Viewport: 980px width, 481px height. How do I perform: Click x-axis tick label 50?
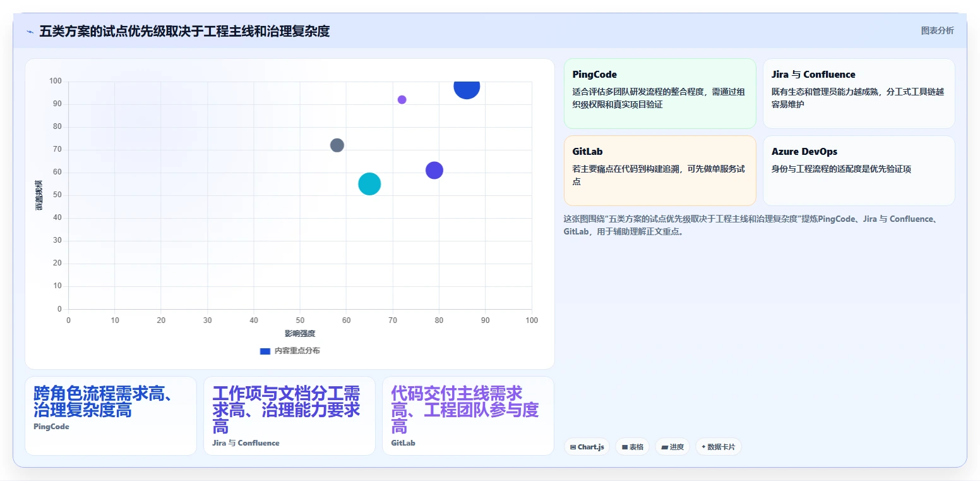coord(300,320)
